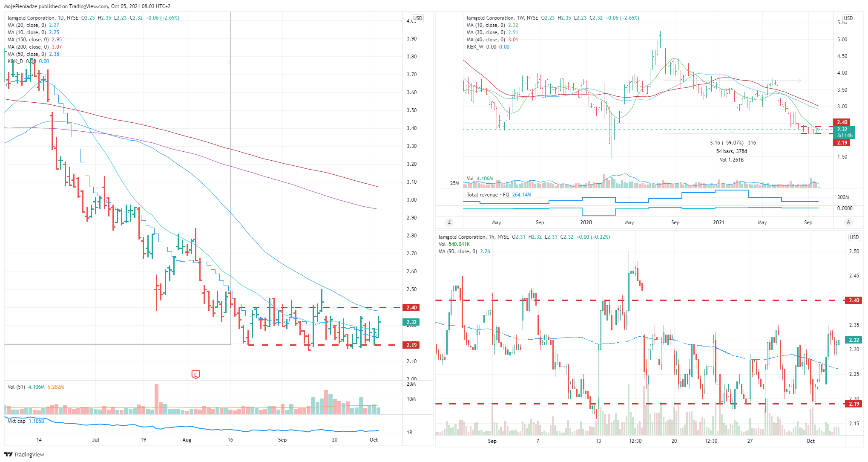Click the TradingView logo at bottom left

tap(24, 454)
